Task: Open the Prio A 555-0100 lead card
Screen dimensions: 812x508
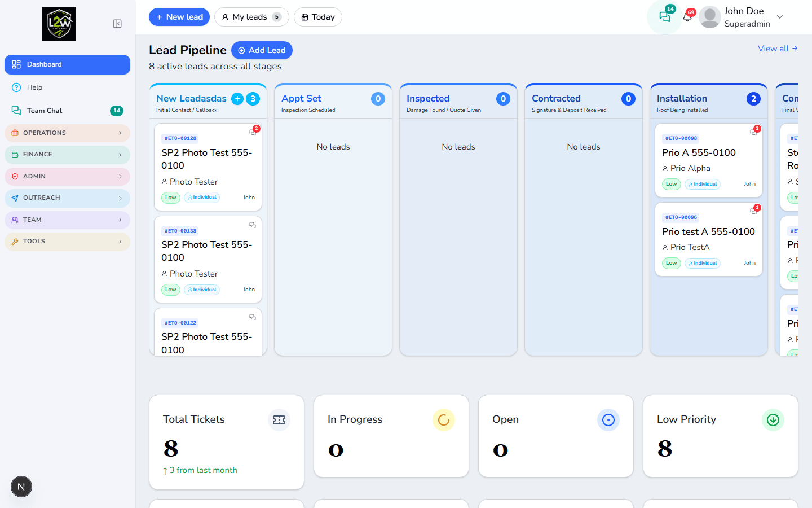Action: click(709, 160)
